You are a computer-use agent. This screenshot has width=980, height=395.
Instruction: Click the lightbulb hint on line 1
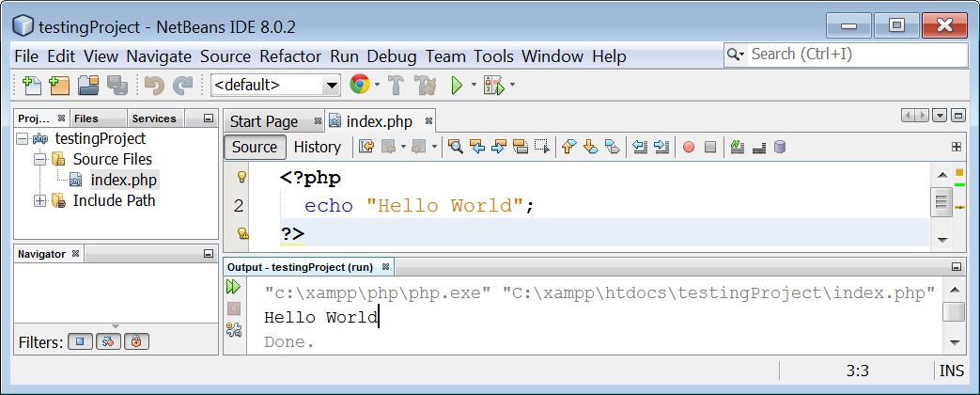pos(241,177)
